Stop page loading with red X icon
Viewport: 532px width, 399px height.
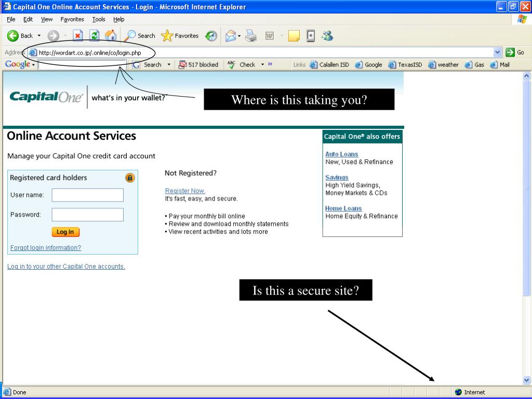(78, 36)
